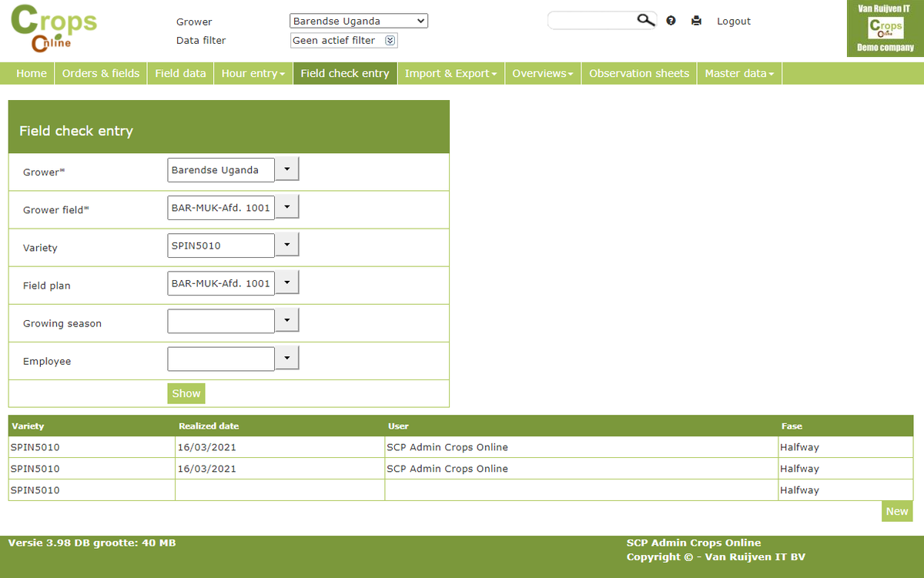Open help via question mark icon

click(671, 21)
